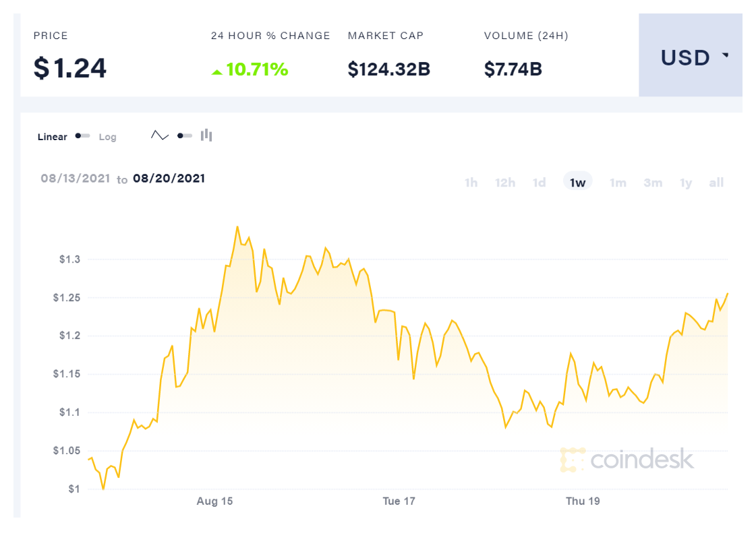
Task: Click the end date 08/20/2021
Action: [169, 179]
